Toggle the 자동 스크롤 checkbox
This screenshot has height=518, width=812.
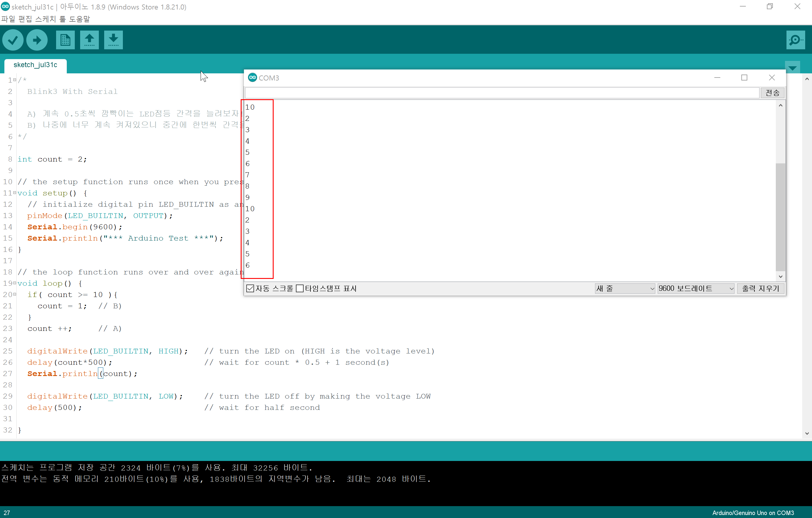(250, 288)
